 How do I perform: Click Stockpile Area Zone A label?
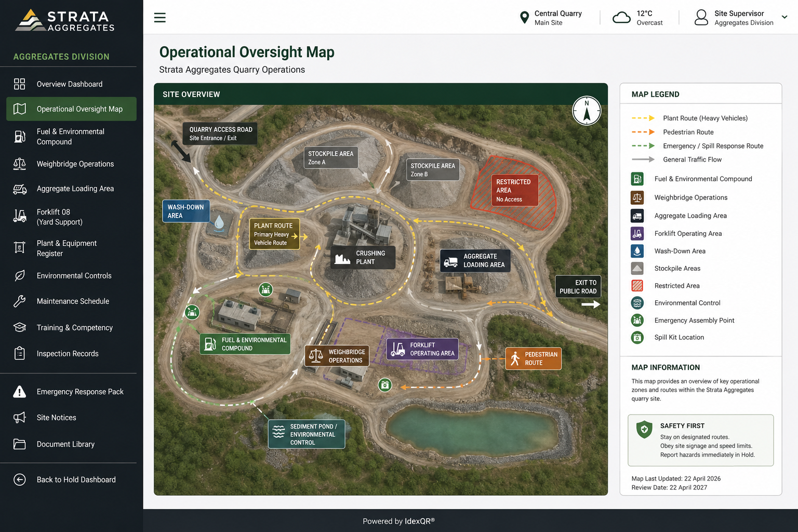coord(331,158)
